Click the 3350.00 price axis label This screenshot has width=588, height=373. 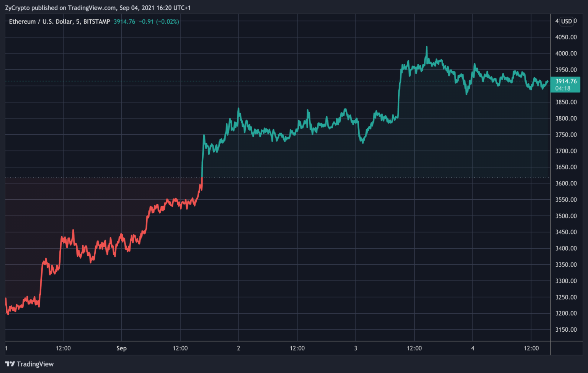566,264
